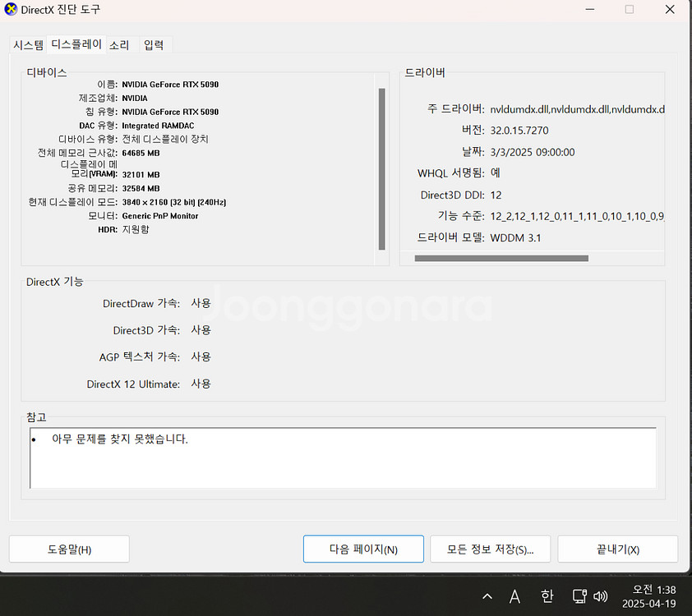Click 'Integrated RAMDAC' value
Image resolution: width=692 pixels, height=616 pixels.
tap(158, 126)
